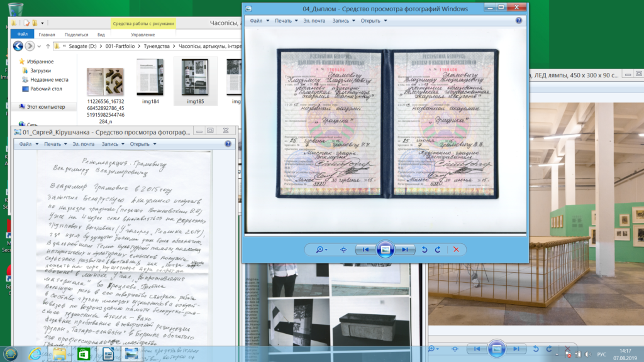Open the blue Файл tab in Explorer ribbon

pos(23,35)
